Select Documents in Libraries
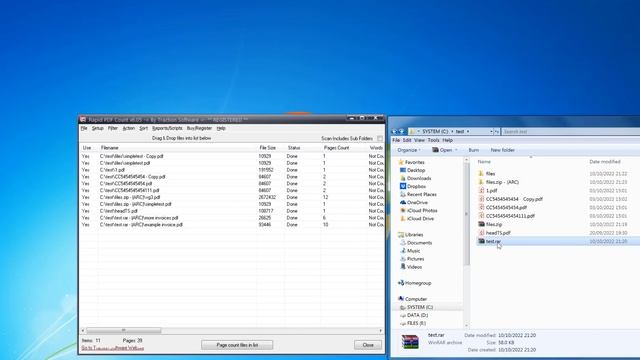 [x=419, y=243]
